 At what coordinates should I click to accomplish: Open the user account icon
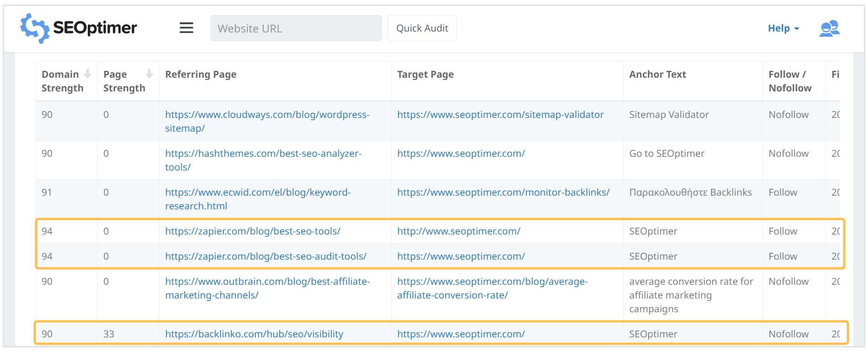click(x=829, y=28)
